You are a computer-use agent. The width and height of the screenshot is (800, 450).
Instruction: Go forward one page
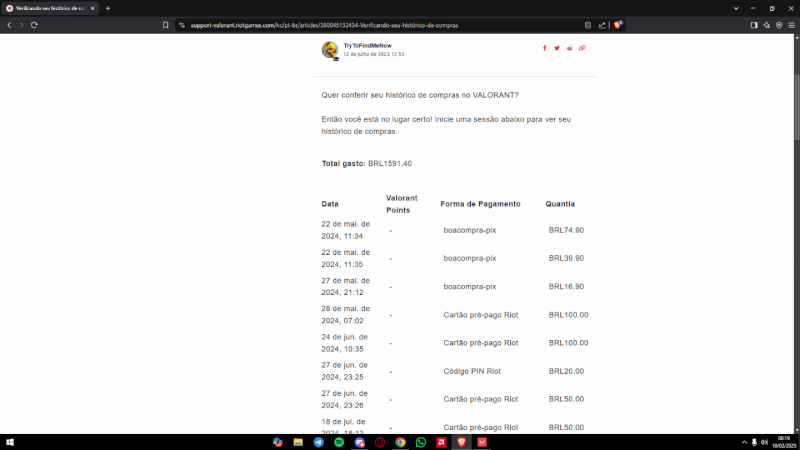click(21, 25)
